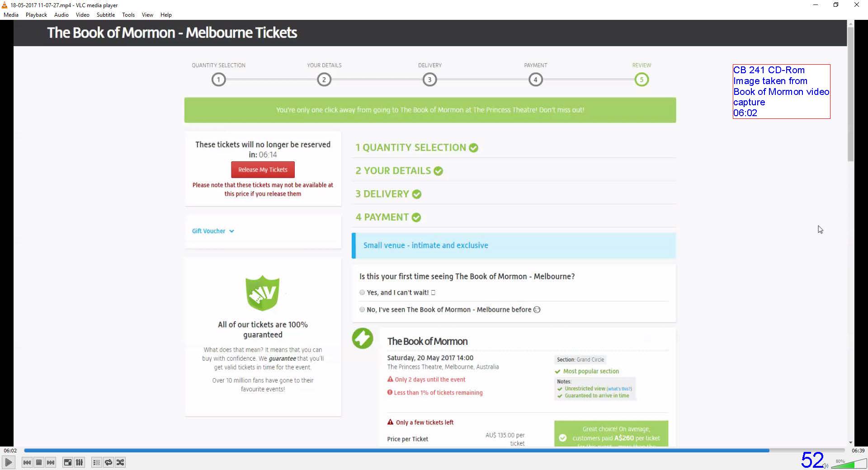
Task: Open the Tools menu
Action: (128, 15)
